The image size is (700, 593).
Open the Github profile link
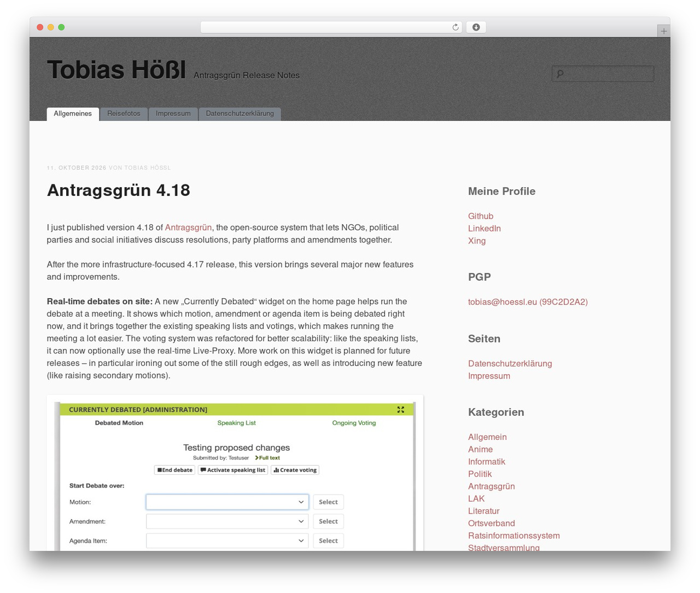[x=481, y=216]
